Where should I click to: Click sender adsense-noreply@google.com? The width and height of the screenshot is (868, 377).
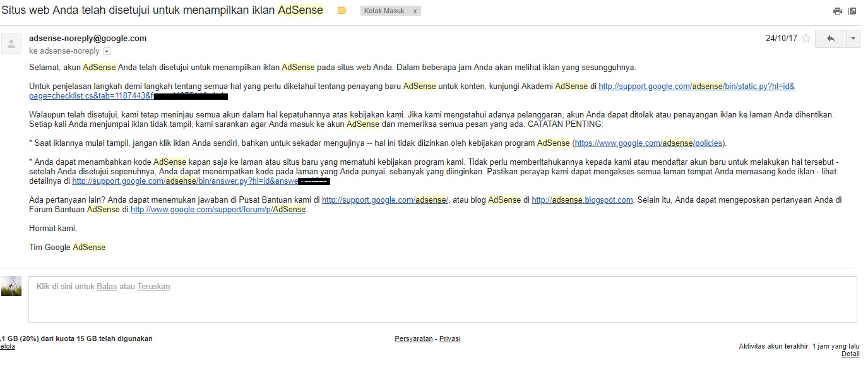click(x=88, y=38)
